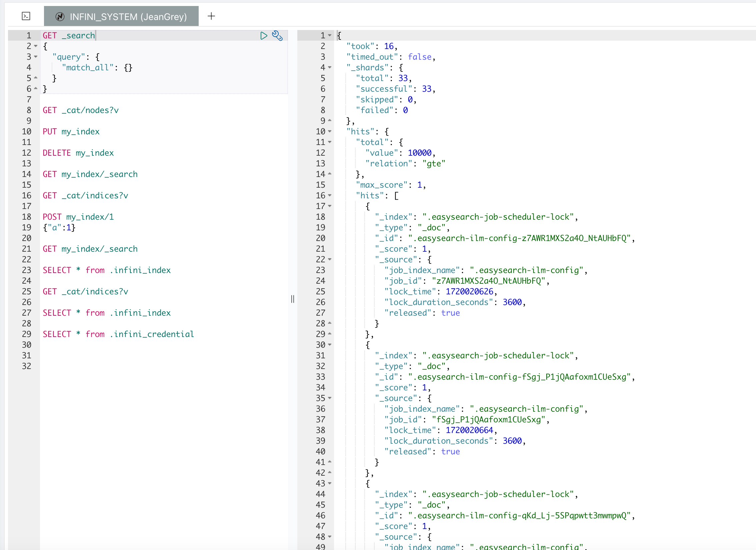Collapse third hit object line 43

click(330, 484)
